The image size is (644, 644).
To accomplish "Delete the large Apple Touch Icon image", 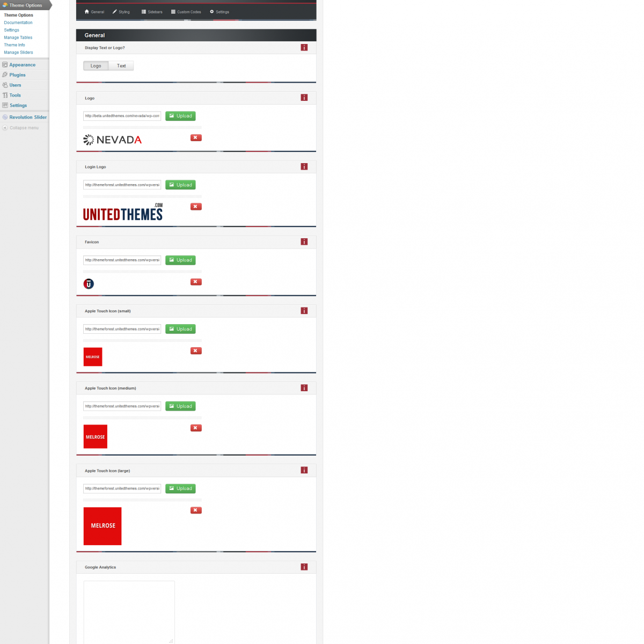I will 196,510.
